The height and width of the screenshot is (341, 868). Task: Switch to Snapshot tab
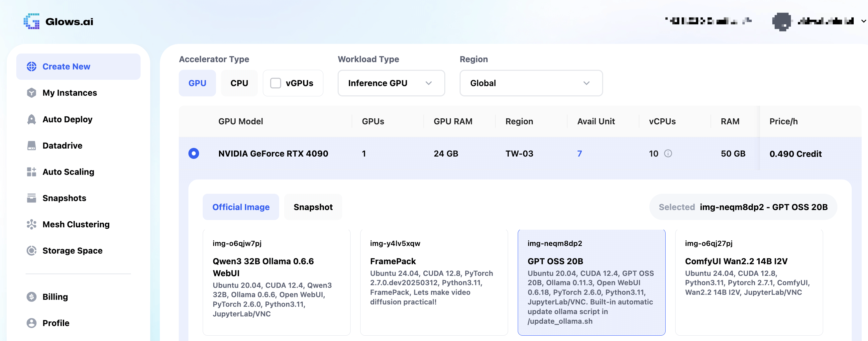tap(313, 207)
